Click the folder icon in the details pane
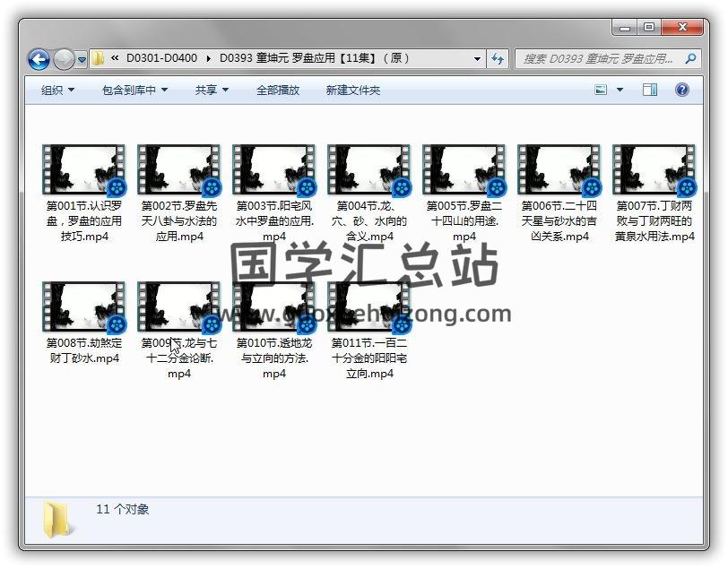This screenshot has height=569, width=728. pos(58,520)
